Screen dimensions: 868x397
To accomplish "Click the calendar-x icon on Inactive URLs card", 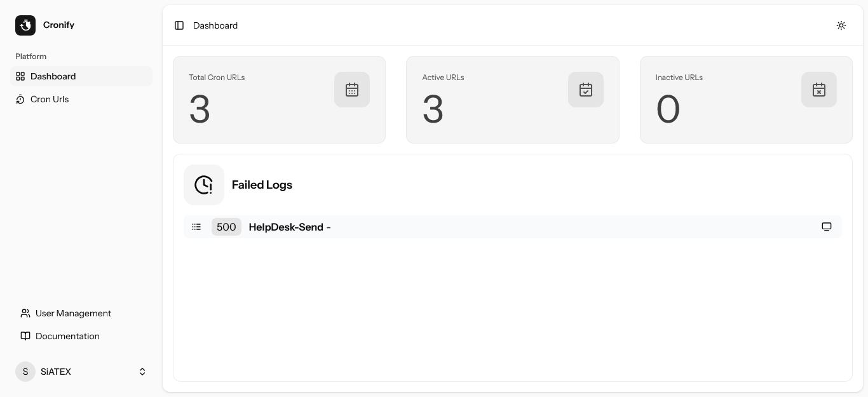I will pos(819,90).
